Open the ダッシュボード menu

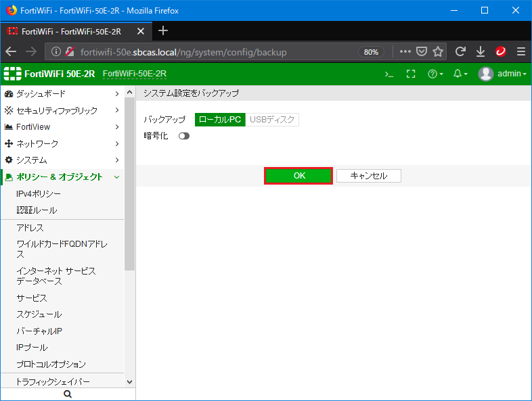point(62,94)
